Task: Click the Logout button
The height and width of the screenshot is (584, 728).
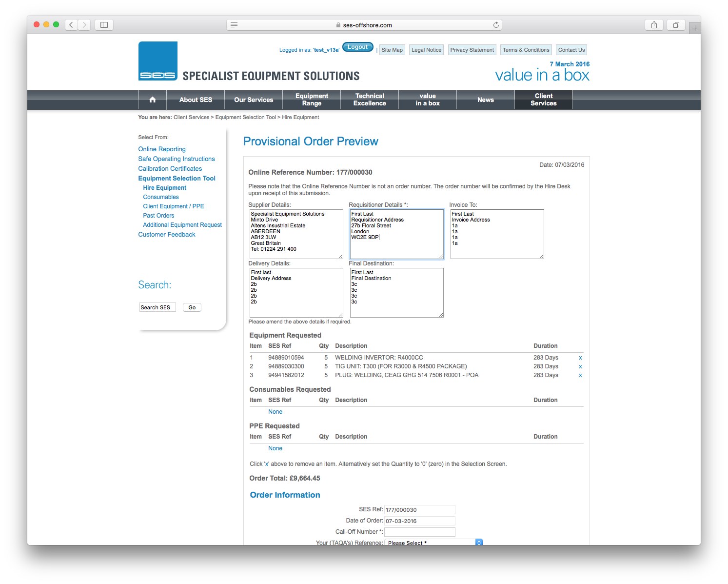Action: click(x=358, y=47)
